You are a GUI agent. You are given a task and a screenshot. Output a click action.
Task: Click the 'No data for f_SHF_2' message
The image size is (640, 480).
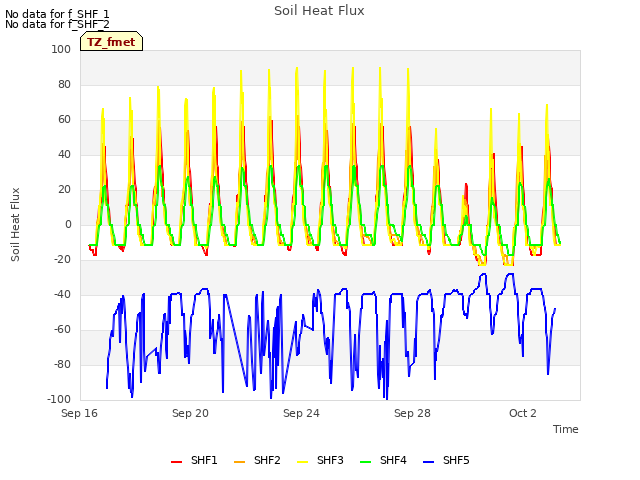click(57, 24)
